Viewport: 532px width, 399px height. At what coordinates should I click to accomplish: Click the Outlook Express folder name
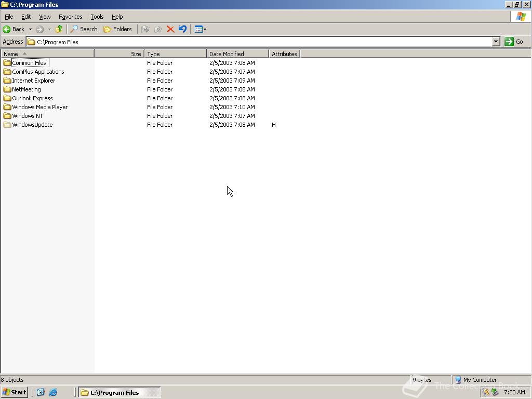click(x=32, y=98)
